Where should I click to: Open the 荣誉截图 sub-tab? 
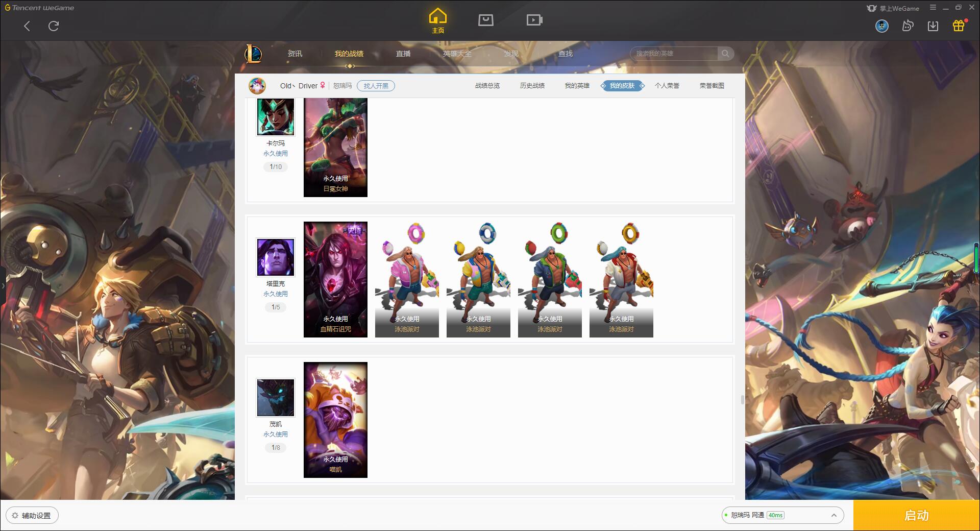712,86
